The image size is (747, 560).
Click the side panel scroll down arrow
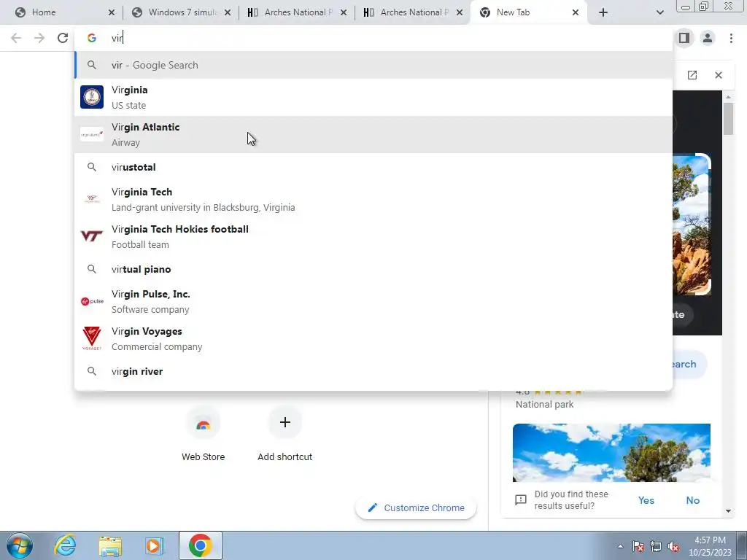pyautogui.click(x=728, y=511)
